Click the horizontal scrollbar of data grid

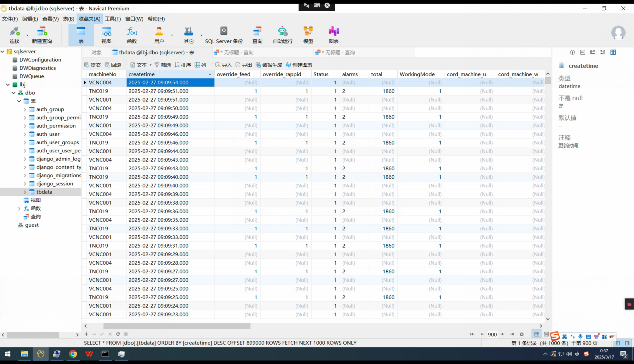click(x=313, y=326)
